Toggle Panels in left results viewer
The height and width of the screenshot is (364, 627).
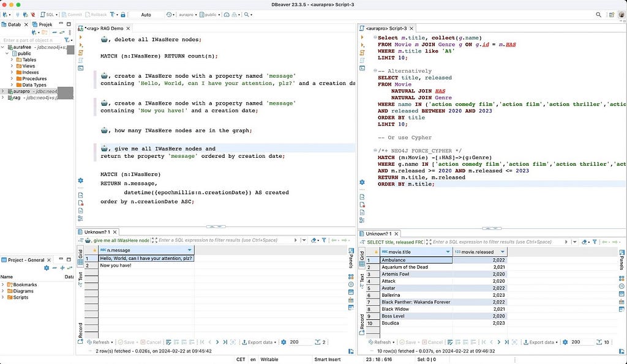(351, 259)
